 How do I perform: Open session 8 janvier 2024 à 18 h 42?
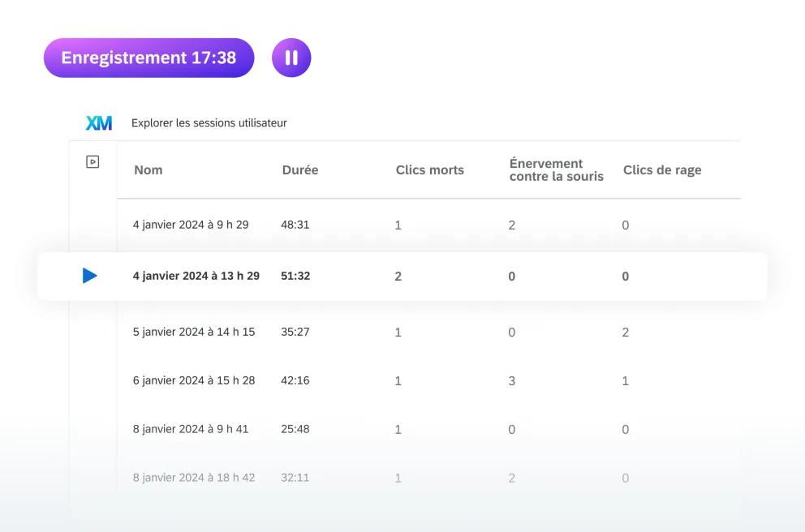click(x=194, y=478)
